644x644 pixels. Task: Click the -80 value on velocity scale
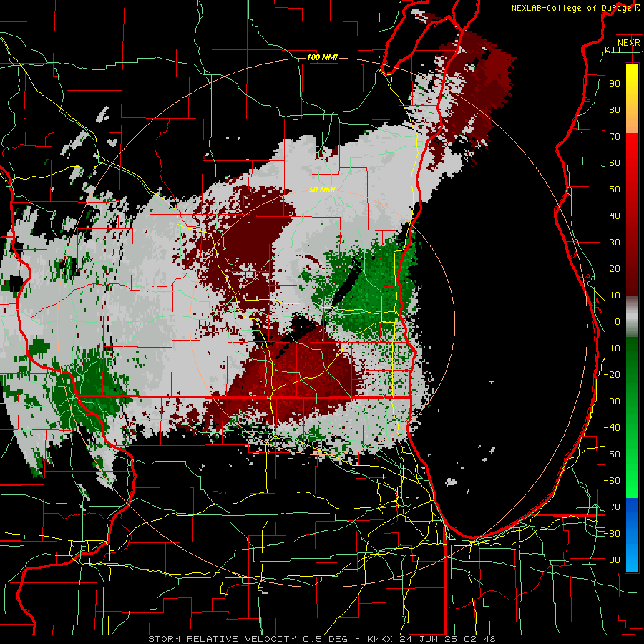pos(612,534)
